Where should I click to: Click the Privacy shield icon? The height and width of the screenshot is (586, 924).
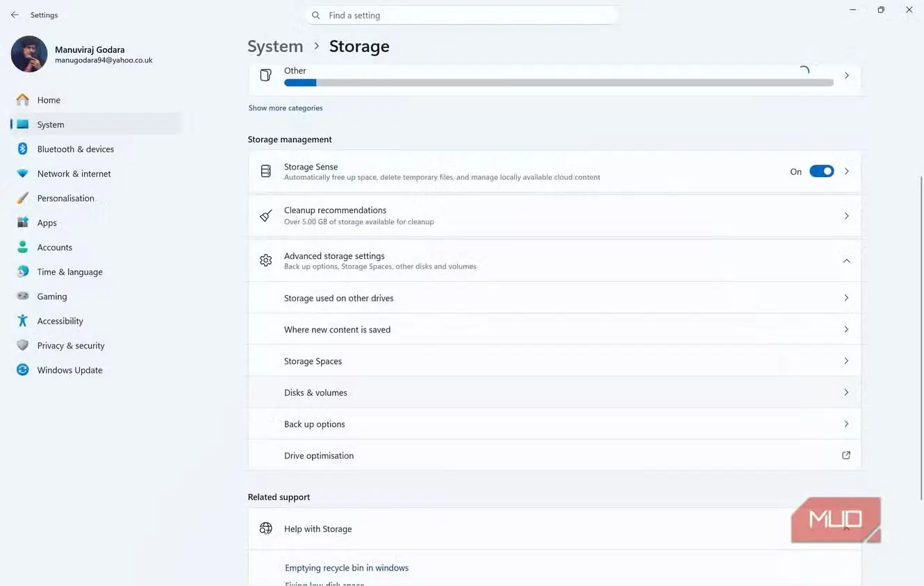(23, 345)
